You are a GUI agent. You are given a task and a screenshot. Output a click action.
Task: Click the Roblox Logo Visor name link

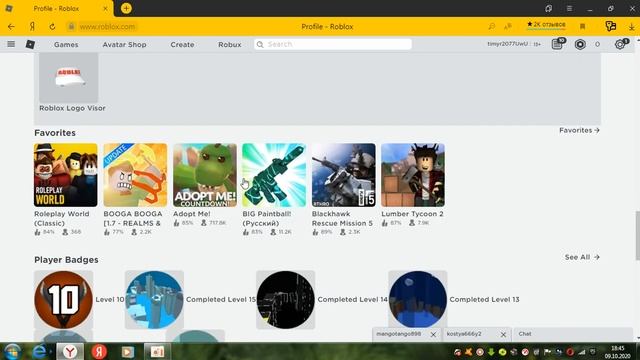72,108
